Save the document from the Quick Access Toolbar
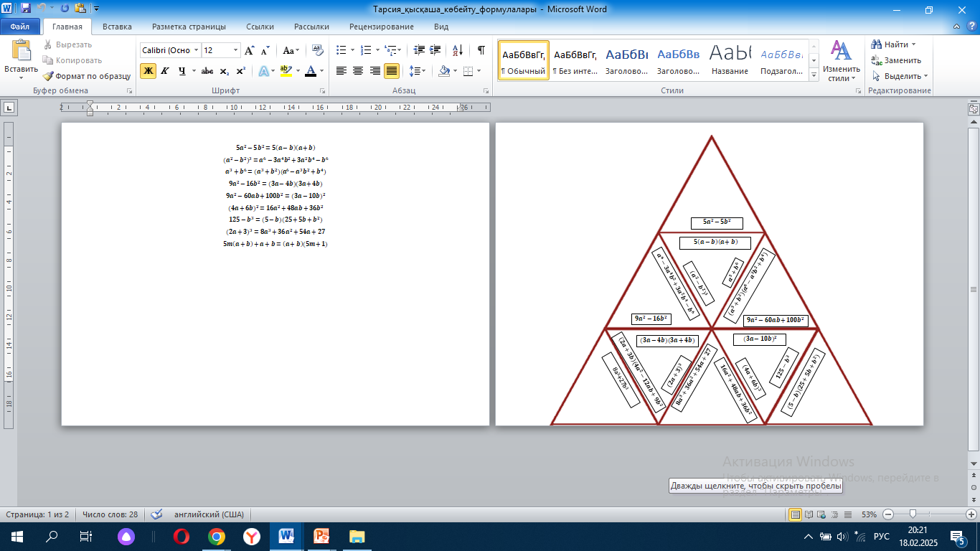This screenshot has width=980, height=551. tap(26, 9)
